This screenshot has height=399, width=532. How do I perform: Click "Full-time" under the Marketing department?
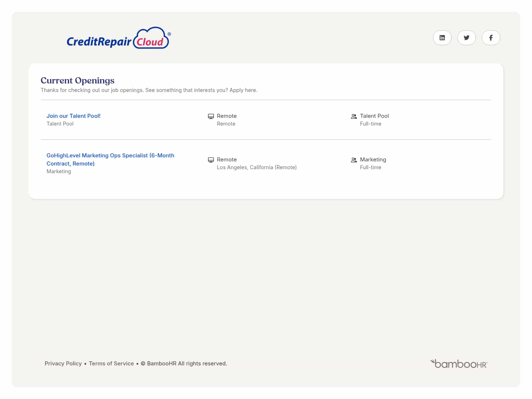371,167
